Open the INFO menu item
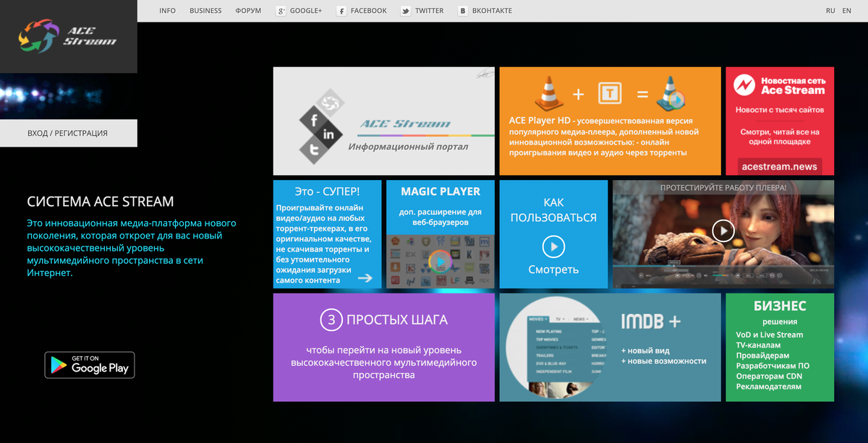Image resolution: width=868 pixels, height=443 pixels. 167,11
